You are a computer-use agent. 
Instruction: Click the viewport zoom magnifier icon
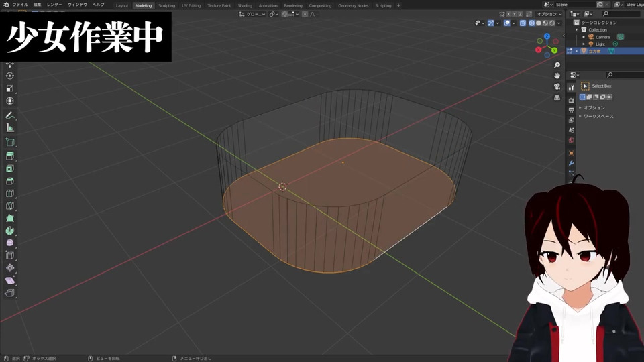point(557,65)
